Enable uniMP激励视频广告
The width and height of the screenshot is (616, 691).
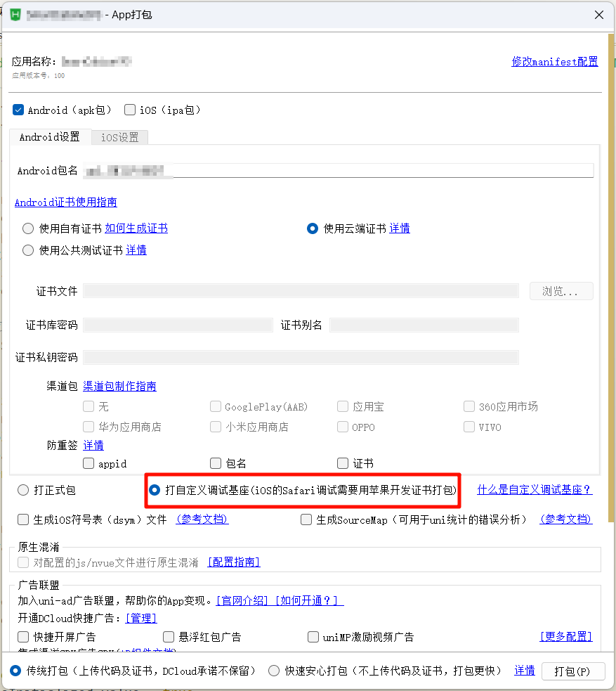point(313,636)
